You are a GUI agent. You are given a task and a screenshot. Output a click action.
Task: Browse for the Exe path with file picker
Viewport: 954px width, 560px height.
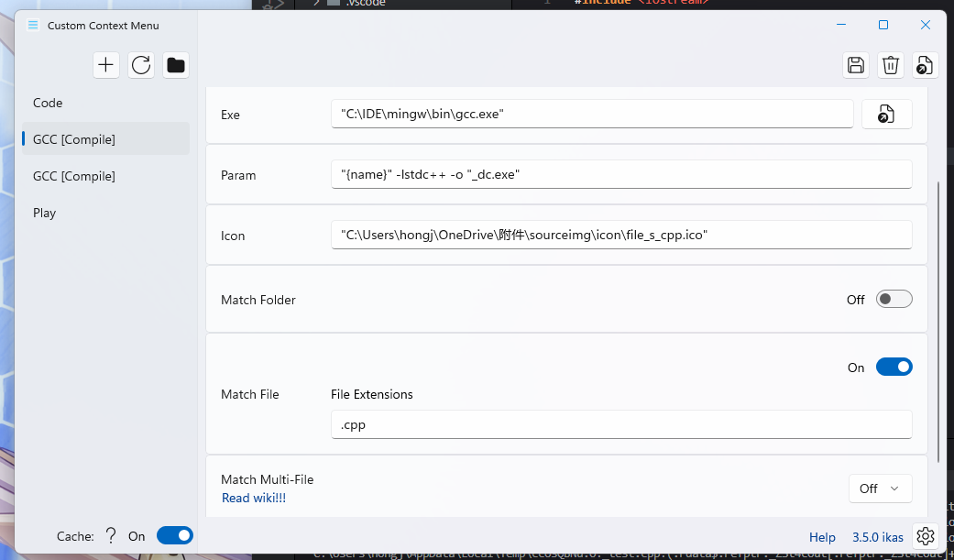[x=886, y=114]
